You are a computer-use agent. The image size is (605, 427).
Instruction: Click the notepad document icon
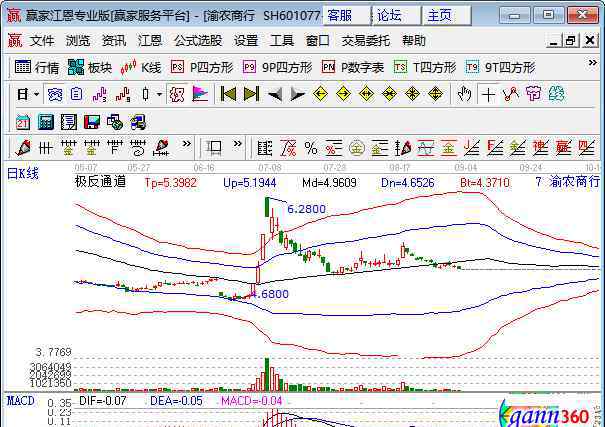click(69, 122)
